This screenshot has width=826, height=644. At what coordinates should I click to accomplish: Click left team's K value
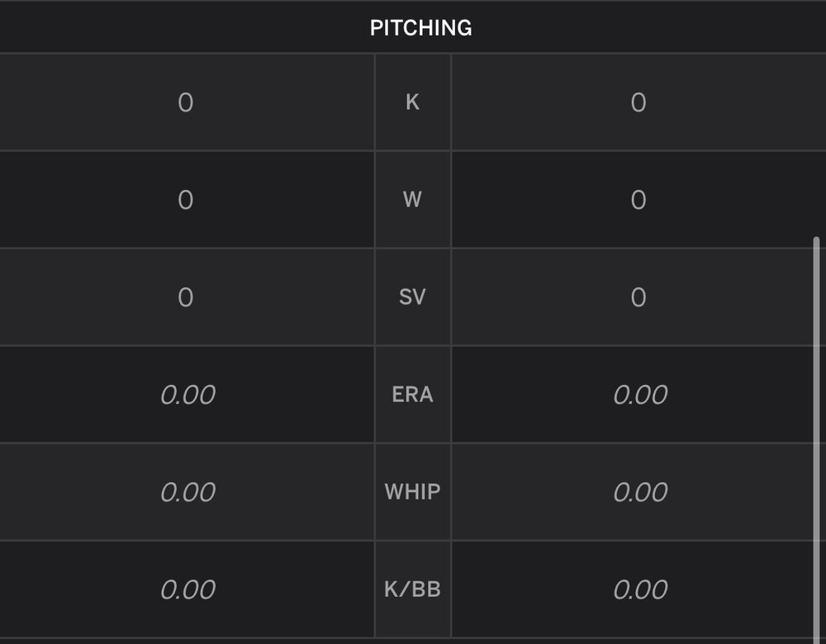point(185,102)
